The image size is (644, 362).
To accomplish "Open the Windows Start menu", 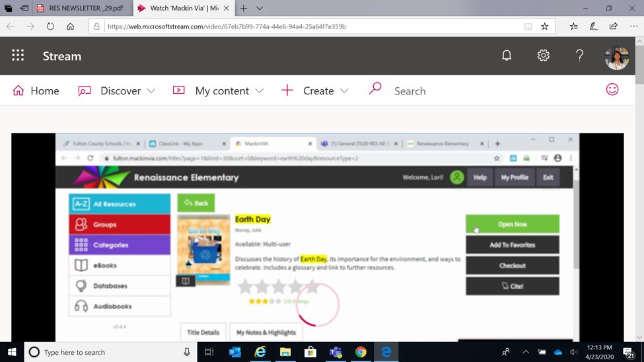I will click(x=12, y=352).
